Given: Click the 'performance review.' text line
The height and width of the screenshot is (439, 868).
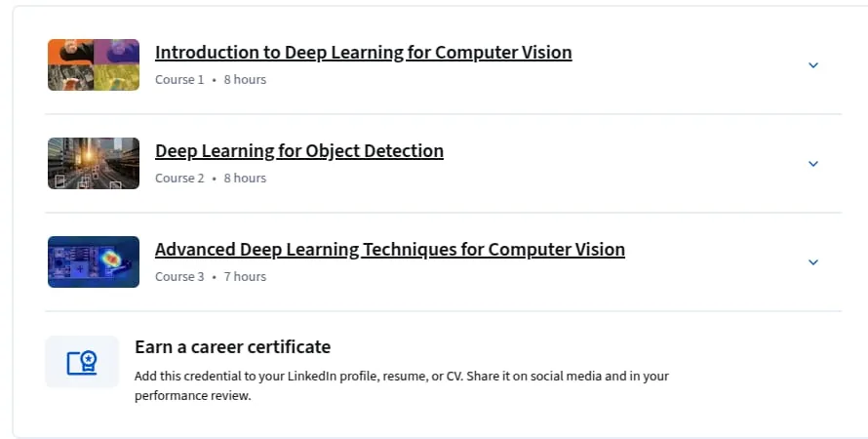Looking at the screenshot, I should coord(193,396).
